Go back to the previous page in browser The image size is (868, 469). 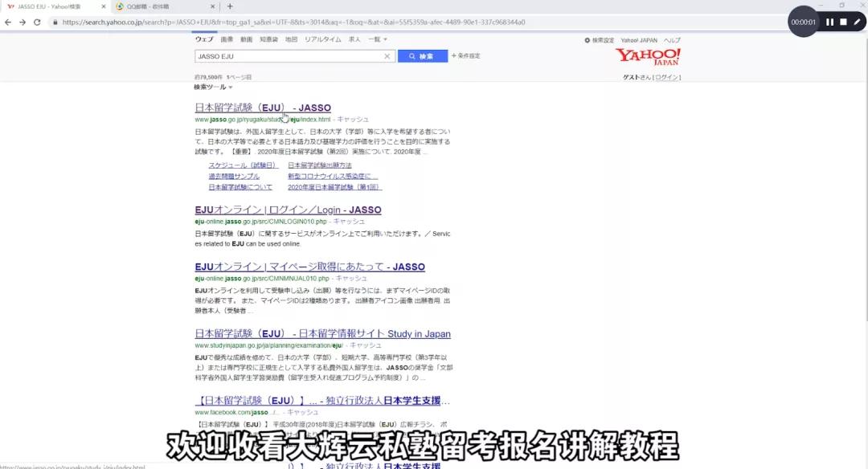click(8, 22)
